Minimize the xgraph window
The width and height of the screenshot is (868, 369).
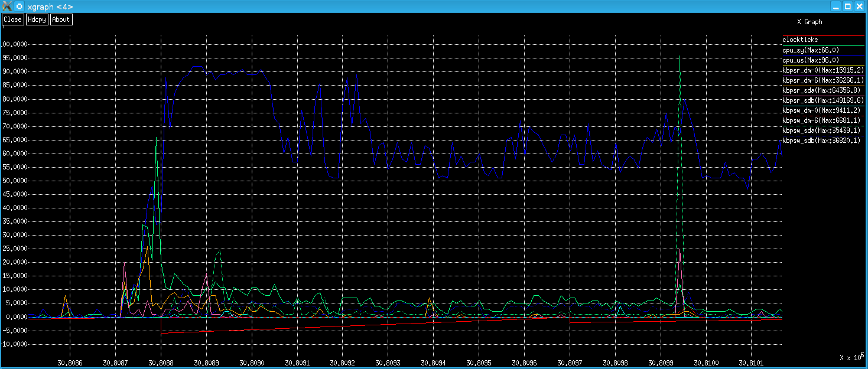click(x=836, y=6)
